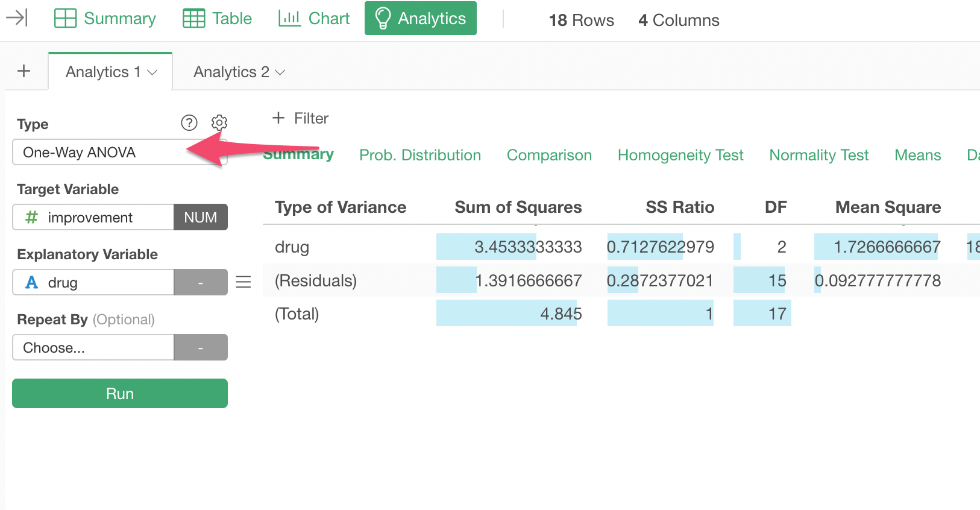Click the Mean Square column header
980x510 pixels.
click(x=888, y=207)
